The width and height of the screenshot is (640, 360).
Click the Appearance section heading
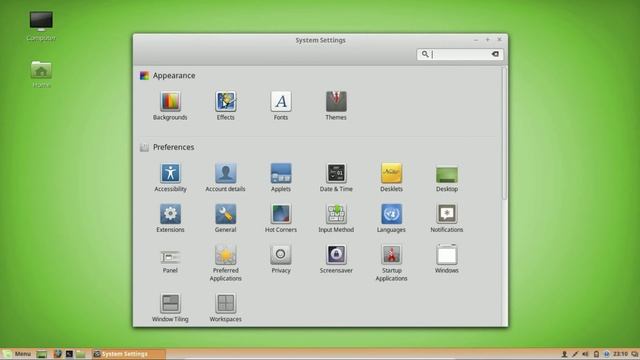point(174,76)
